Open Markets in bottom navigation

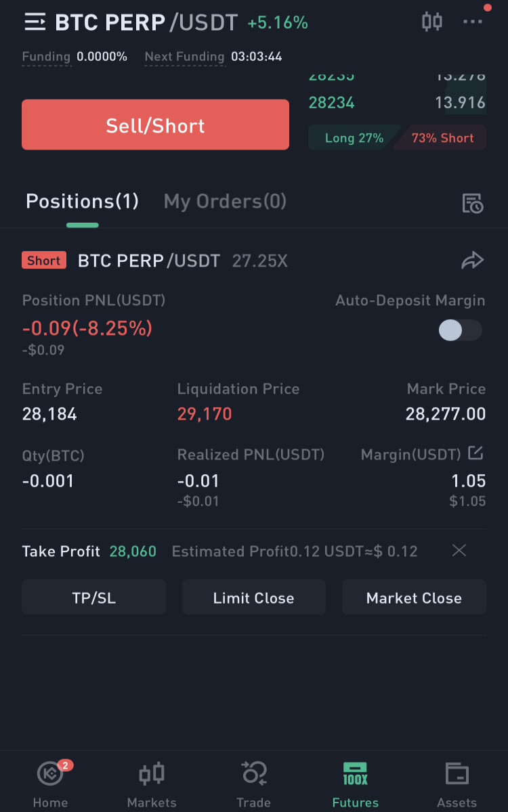coord(152,784)
